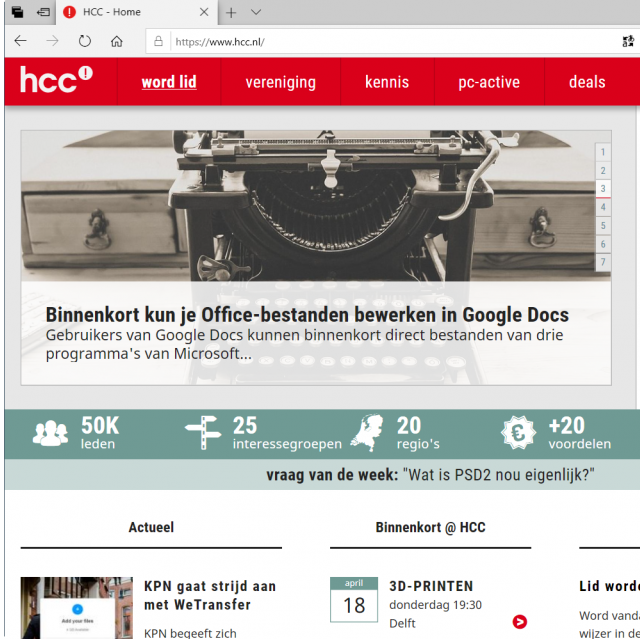Select the HCC - Home browser tab
The height and width of the screenshot is (640, 640).
[x=137, y=12]
